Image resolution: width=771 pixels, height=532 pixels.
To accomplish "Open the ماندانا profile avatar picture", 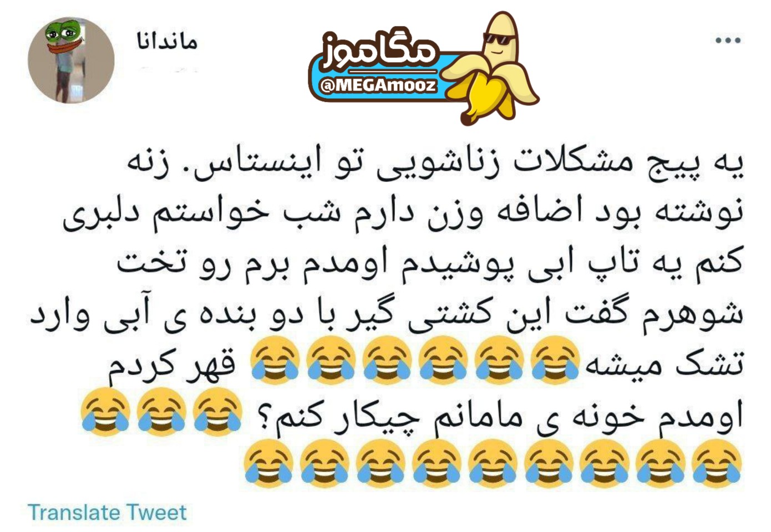I will pyautogui.click(x=71, y=60).
